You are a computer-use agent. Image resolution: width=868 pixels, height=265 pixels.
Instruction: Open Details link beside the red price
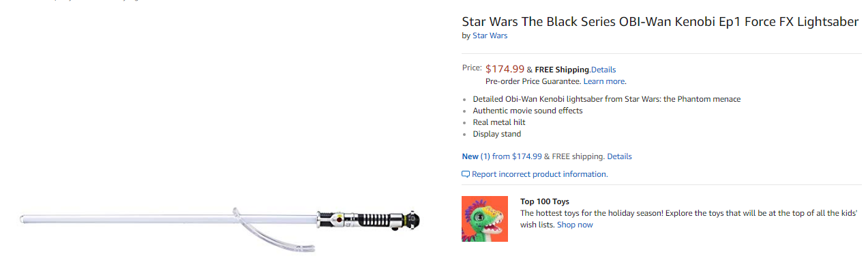[603, 70]
